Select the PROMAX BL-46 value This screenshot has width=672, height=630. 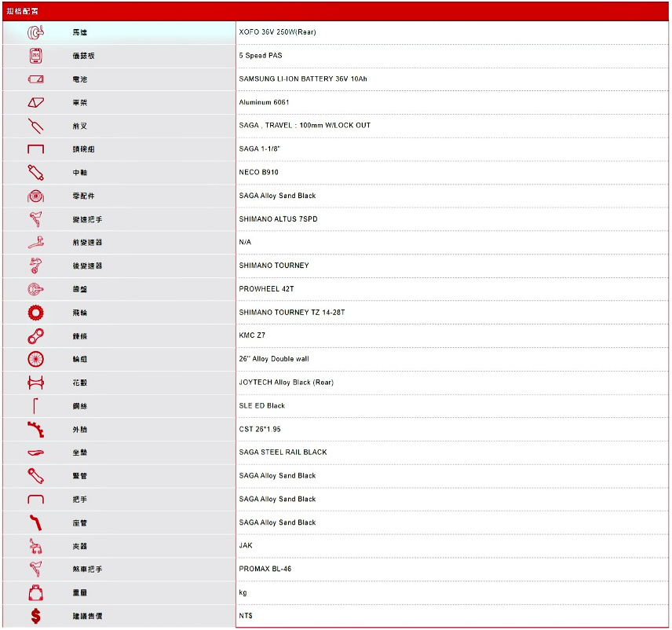[x=265, y=569]
